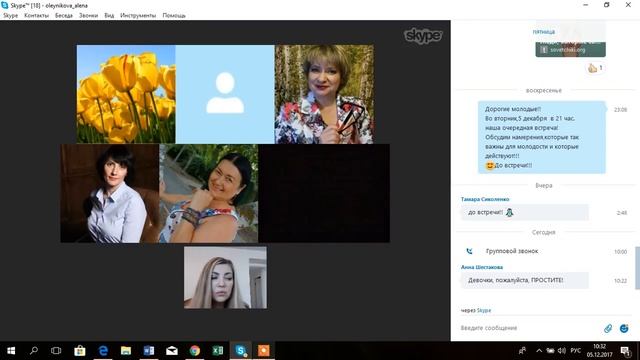Image resolution: width=640 pixels, height=360 pixels.
Task: Switch to Skype taskbar icon
Action: [241, 351]
